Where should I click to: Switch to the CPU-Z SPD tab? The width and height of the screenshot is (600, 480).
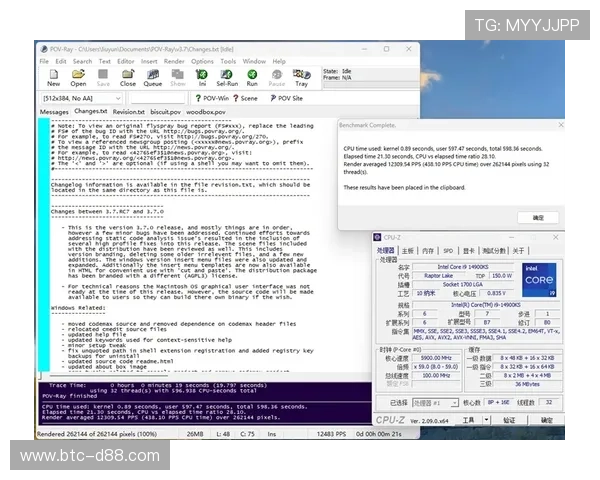(448, 251)
